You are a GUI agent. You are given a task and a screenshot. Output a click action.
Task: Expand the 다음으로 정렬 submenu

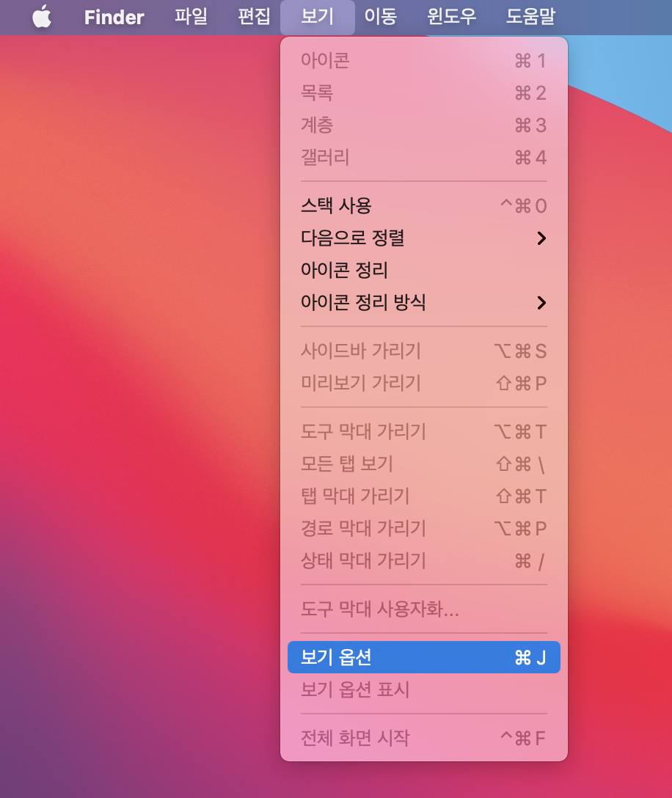[423, 238]
